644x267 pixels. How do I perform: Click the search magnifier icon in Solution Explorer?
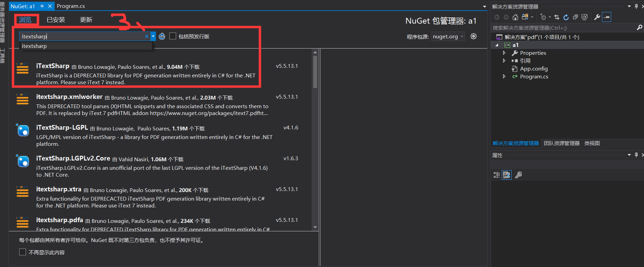click(x=640, y=28)
